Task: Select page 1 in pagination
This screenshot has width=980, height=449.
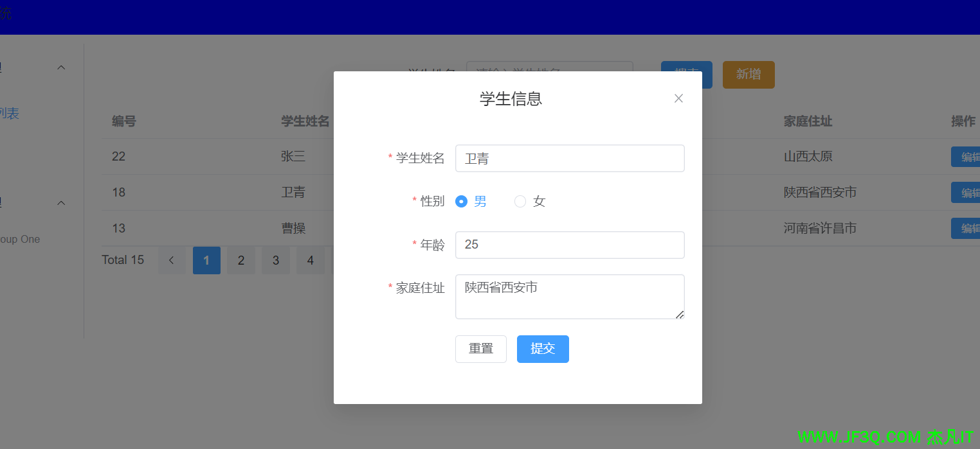Action: click(x=206, y=260)
